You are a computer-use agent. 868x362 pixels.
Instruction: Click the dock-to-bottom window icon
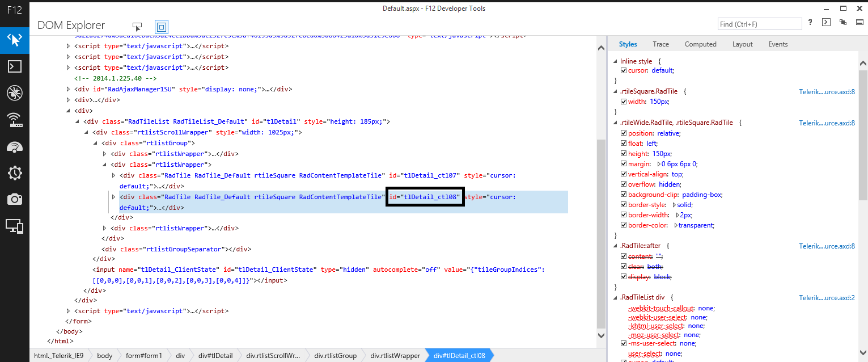click(x=859, y=23)
